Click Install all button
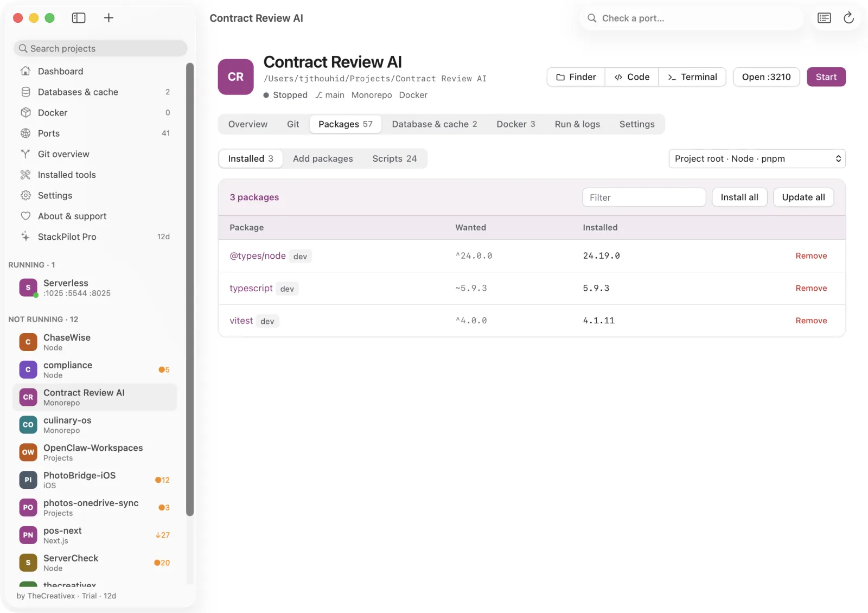 [x=739, y=197]
